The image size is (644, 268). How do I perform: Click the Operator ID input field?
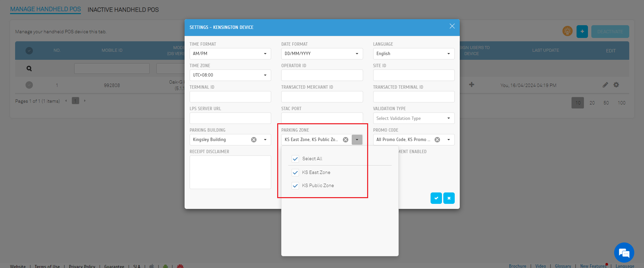coord(322,75)
